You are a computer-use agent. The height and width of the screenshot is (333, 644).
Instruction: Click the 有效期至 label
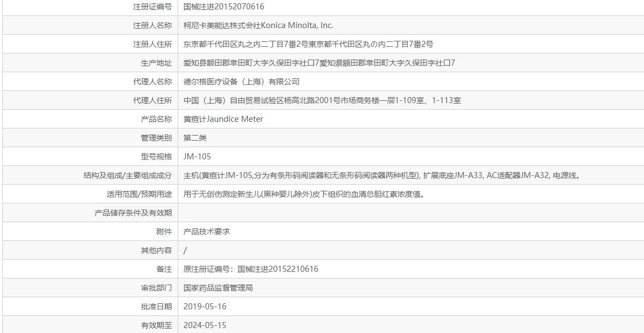[157, 326]
